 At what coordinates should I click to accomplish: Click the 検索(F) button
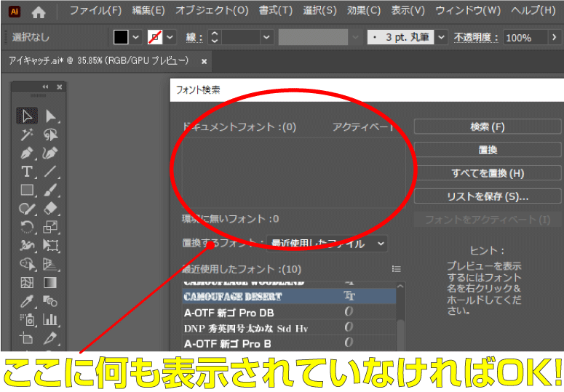487,127
